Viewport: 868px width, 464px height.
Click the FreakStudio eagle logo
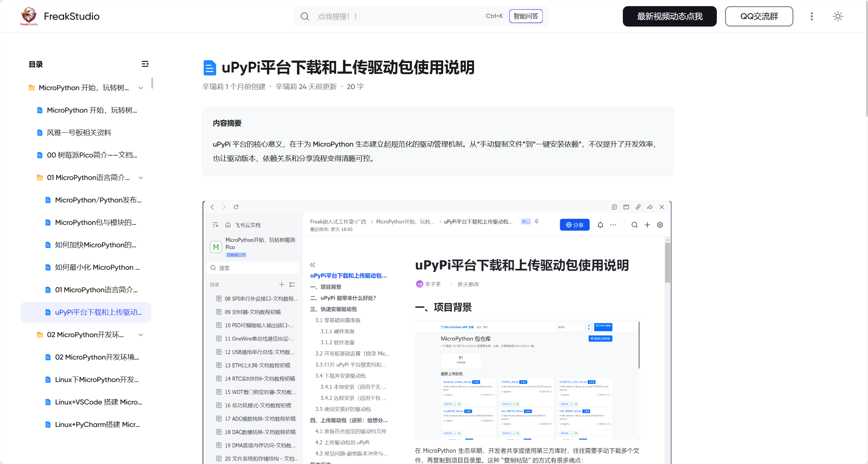click(29, 16)
